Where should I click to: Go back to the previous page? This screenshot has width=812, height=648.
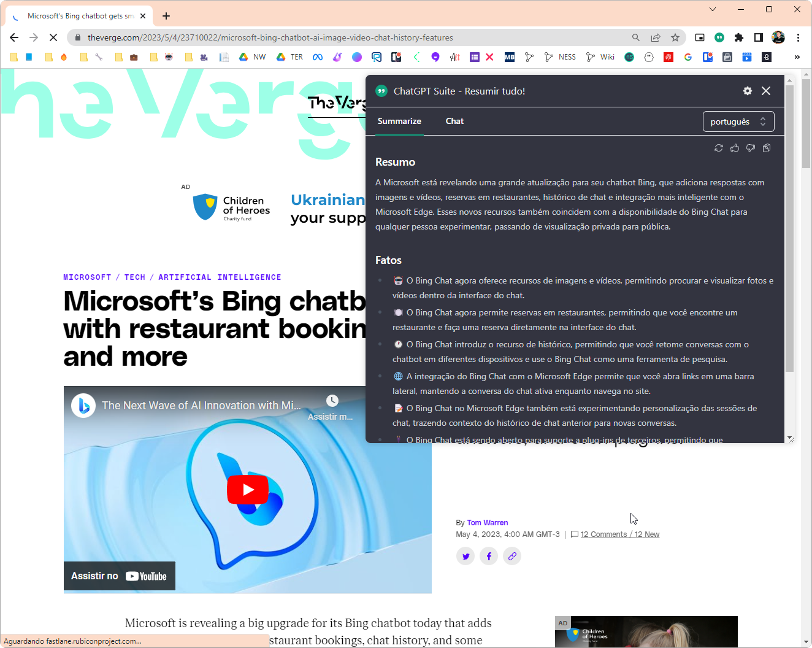coord(14,37)
